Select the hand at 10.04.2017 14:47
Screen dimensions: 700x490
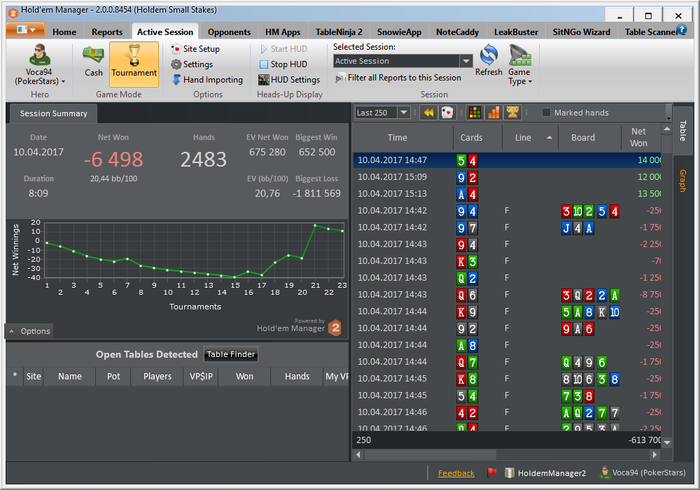(x=507, y=160)
